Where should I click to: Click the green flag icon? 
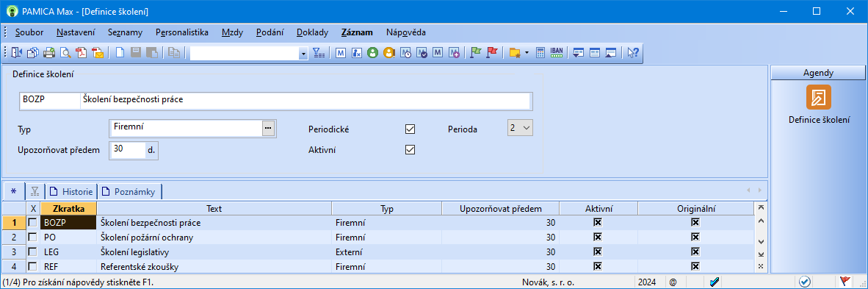(476, 53)
